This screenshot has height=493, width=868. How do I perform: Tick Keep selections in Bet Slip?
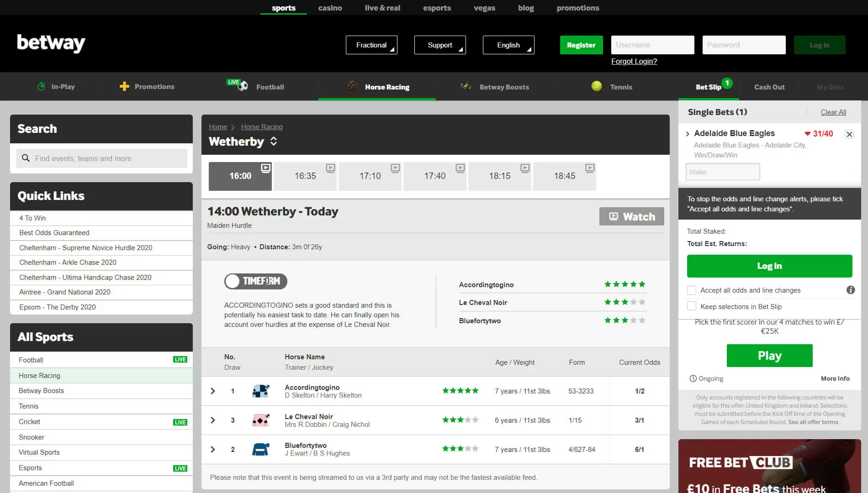(692, 306)
